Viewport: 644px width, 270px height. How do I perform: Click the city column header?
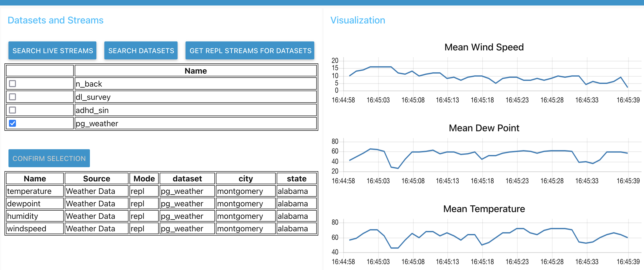point(246,179)
